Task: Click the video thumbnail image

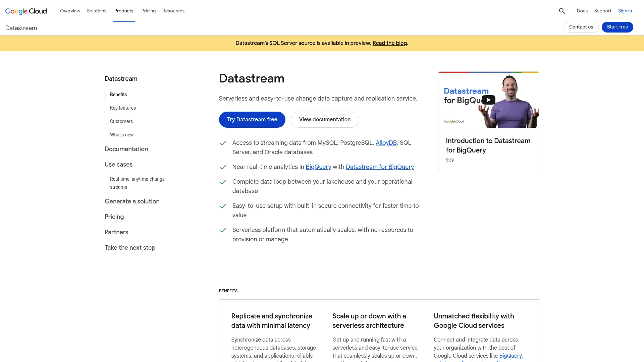Action: [488, 100]
